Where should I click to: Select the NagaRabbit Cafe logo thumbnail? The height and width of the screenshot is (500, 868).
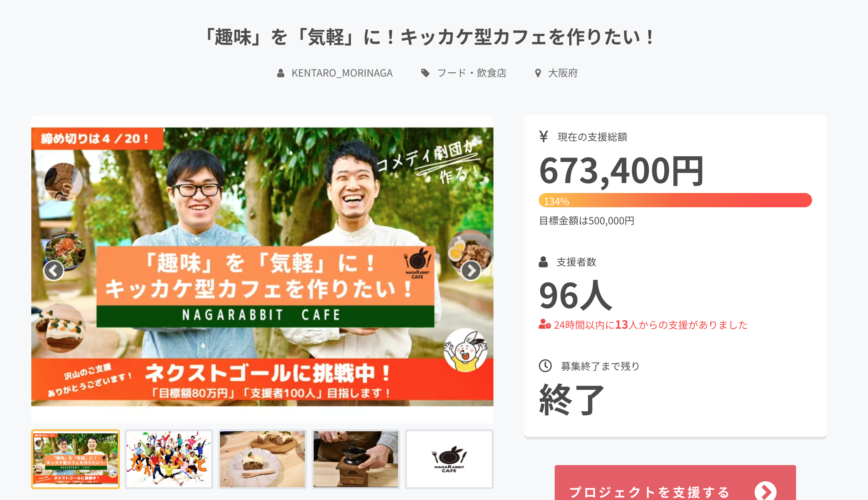449,459
